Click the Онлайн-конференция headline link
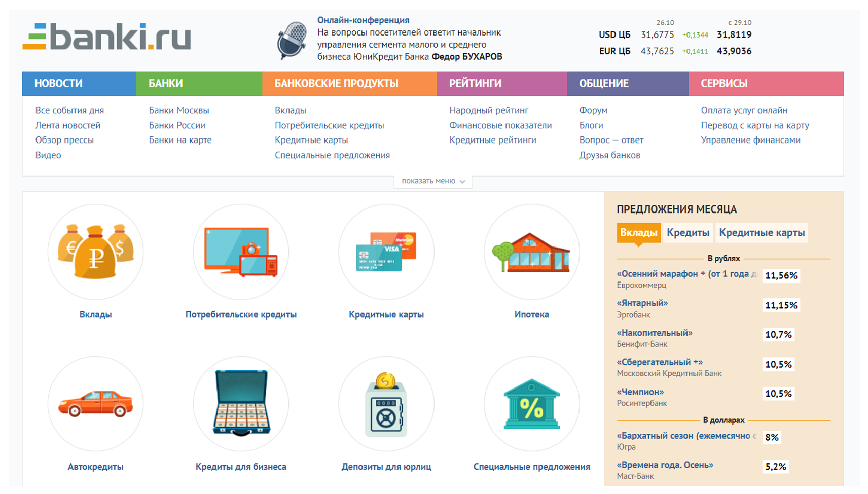 [x=363, y=20]
